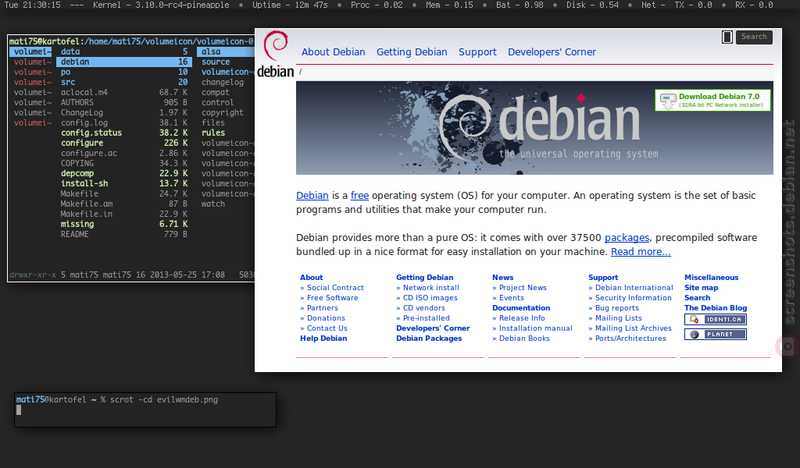800x468 pixels.
Task: Open the Site map link
Action: pyautogui.click(x=701, y=288)
